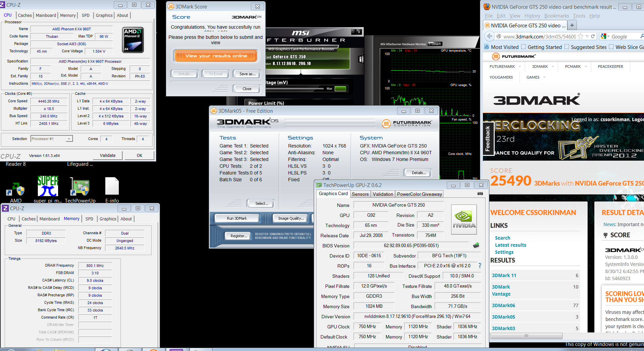Click the Core Speed value 4440.26 MHz
This screenshot has height=351, width=644.
49,101
